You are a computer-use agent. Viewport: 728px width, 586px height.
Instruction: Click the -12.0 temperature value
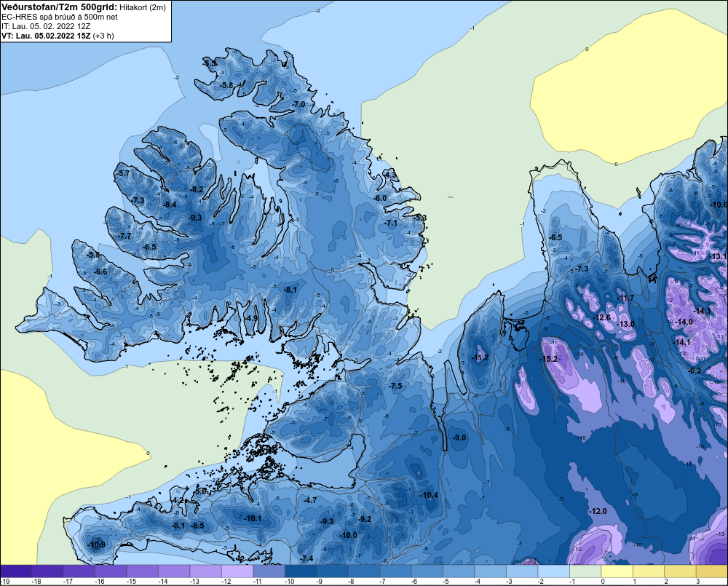click(x=598, y=511)
